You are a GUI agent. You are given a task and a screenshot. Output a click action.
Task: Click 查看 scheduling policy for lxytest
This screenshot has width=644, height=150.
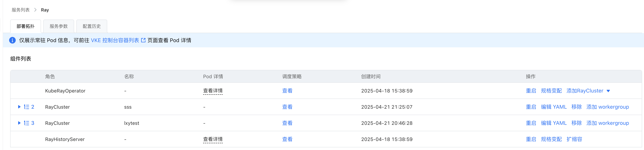pos(287,123)
